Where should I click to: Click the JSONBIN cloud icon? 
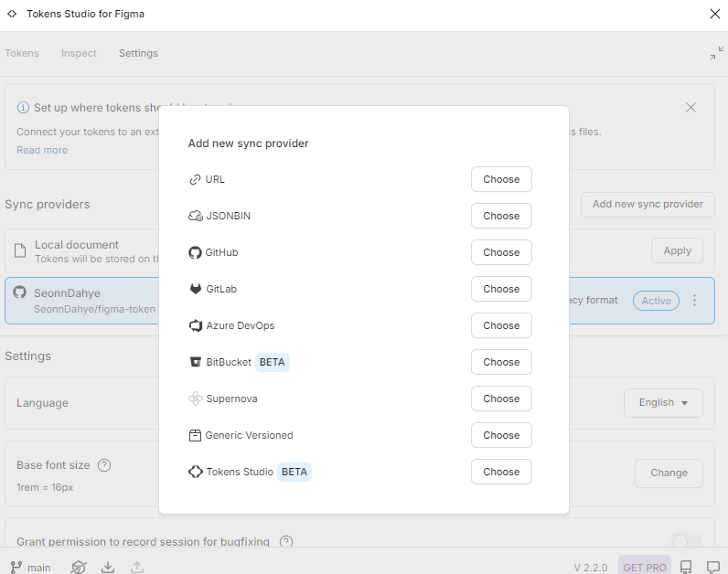[195, 216]
